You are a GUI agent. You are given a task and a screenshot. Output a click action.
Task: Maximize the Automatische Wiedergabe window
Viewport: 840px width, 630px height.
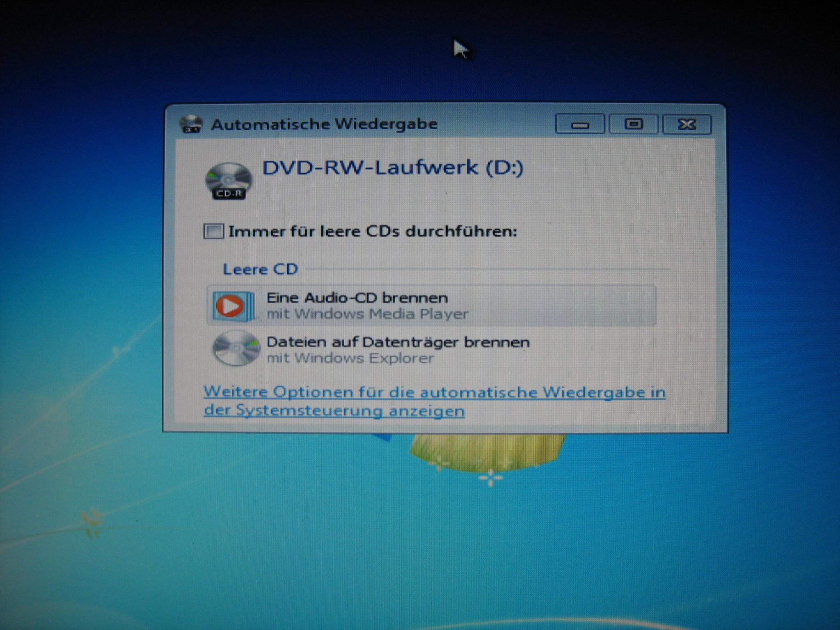(x=634, y=124)
